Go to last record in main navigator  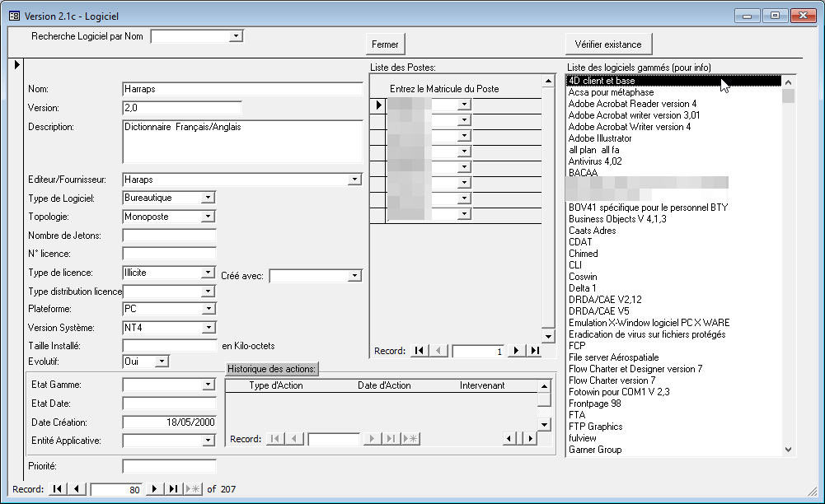(x=172, y=488)
